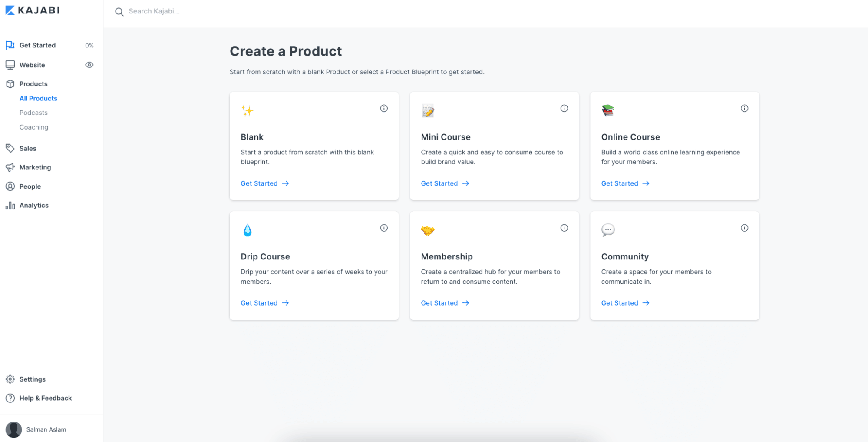Click the search magnifier icon
Viewport: 868px width, 442px height.
pos(119,12)
